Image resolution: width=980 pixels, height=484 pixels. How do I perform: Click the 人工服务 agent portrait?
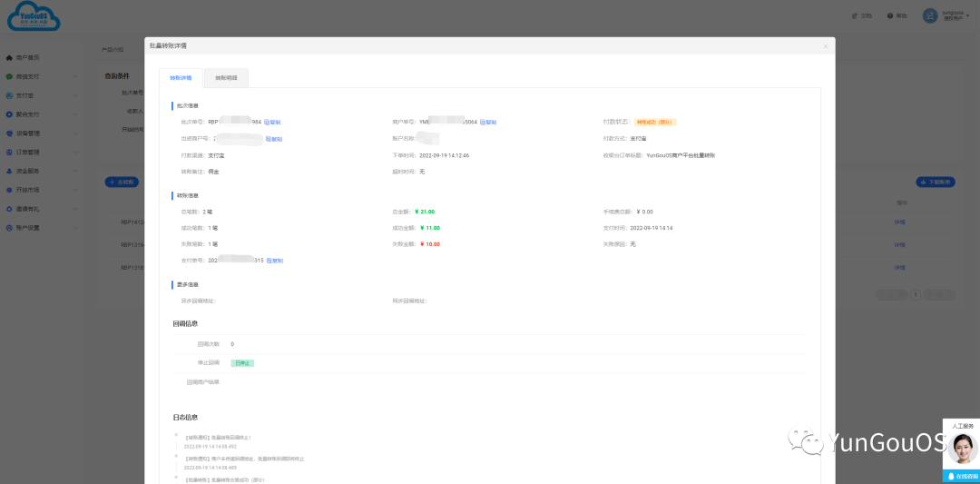point(963,448)
